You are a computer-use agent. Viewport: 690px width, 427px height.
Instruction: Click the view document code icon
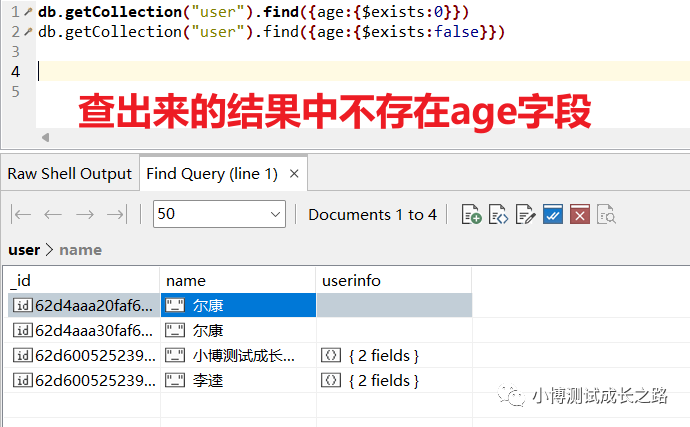click(x=498, y=214)
